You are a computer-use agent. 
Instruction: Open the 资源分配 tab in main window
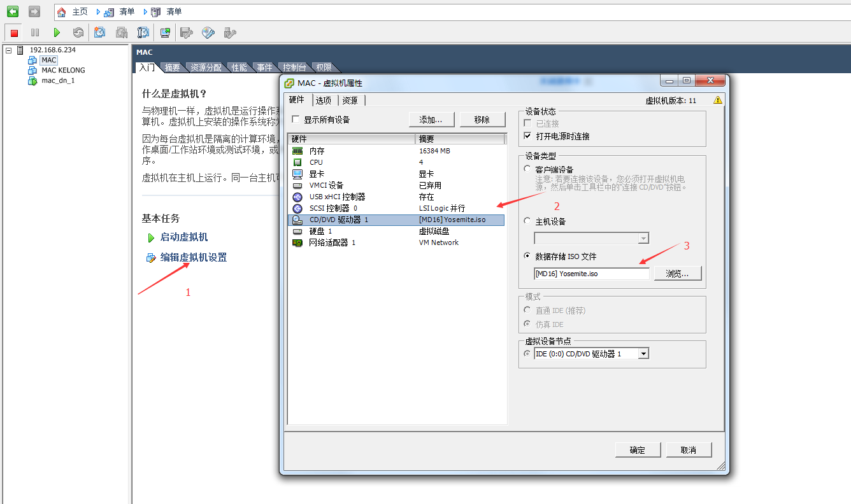click(x=206, y=67)
